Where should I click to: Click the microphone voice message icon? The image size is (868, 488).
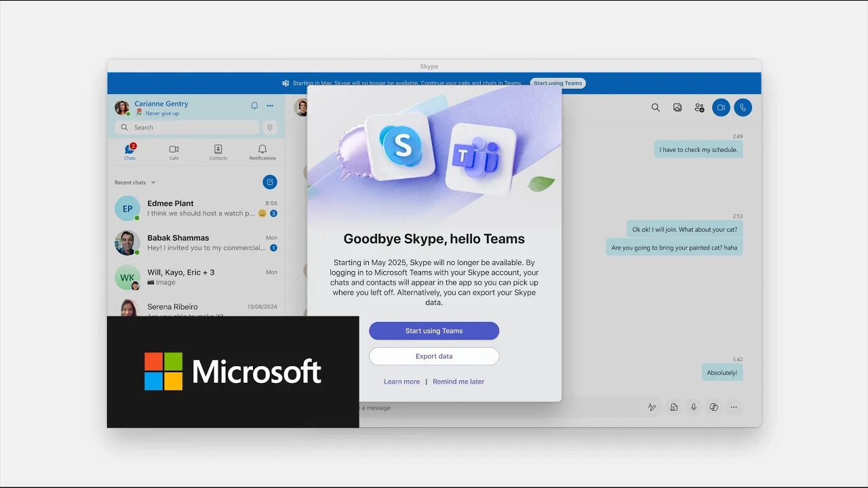point(694,407)
